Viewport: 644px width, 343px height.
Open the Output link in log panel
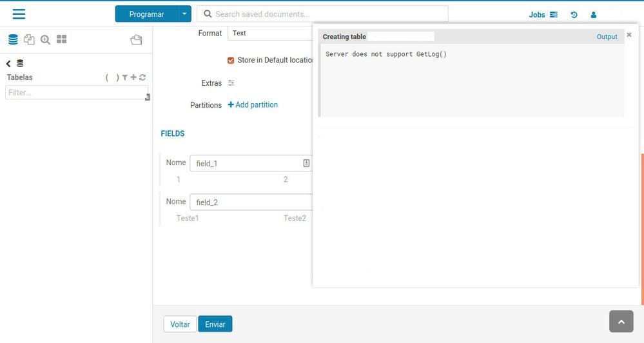(607, 37)
